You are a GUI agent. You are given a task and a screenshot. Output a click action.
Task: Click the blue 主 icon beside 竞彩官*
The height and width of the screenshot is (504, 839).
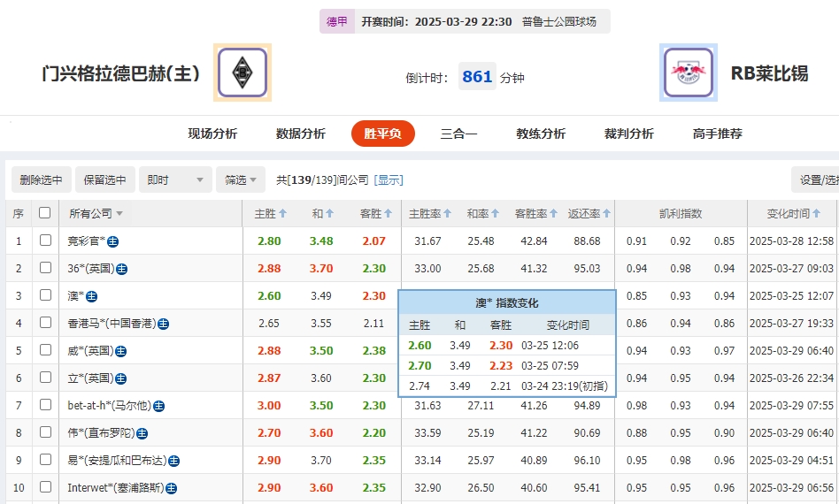(113, 241)
